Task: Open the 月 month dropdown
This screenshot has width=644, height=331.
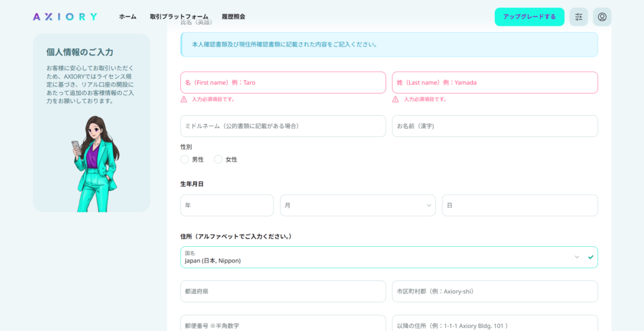Action: (x=358, y=205)
